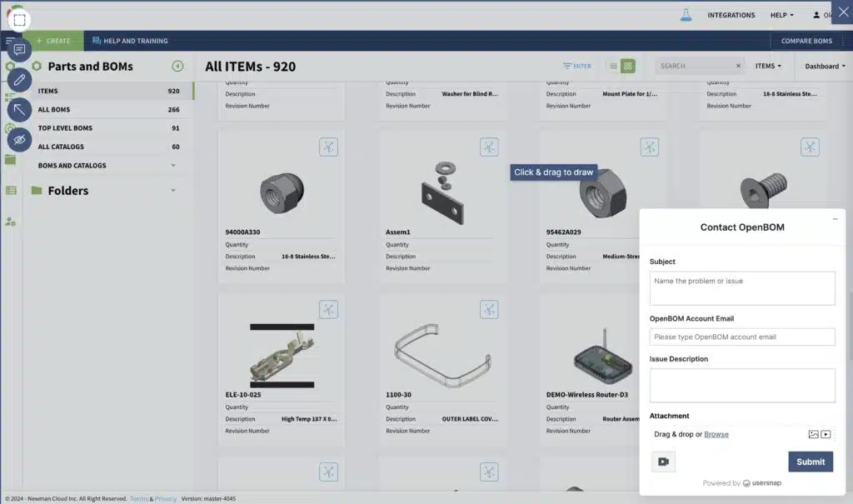Screen dimensions: 853x504
Task: Click the DEMO-Wireless Router-D3 thumbnail
Action: click(x=603, y=357)
